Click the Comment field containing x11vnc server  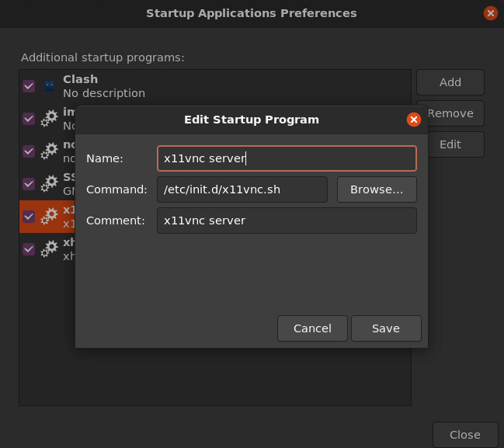(x=287, y=221)
